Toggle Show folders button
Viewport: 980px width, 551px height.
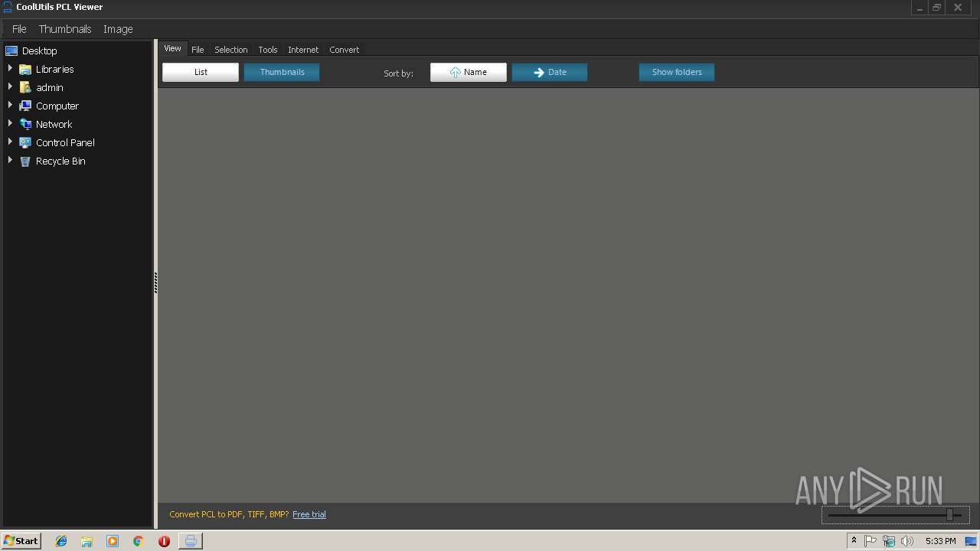tap(677, 72)
